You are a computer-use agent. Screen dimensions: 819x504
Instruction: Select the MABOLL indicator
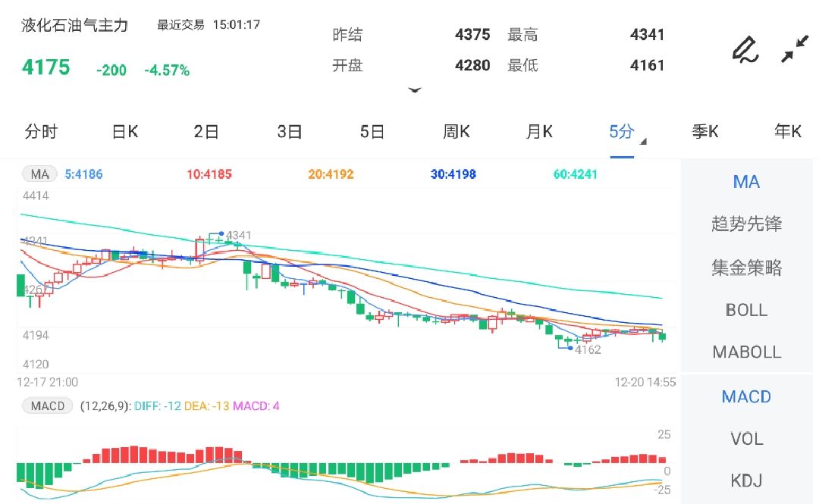[746, 352]
